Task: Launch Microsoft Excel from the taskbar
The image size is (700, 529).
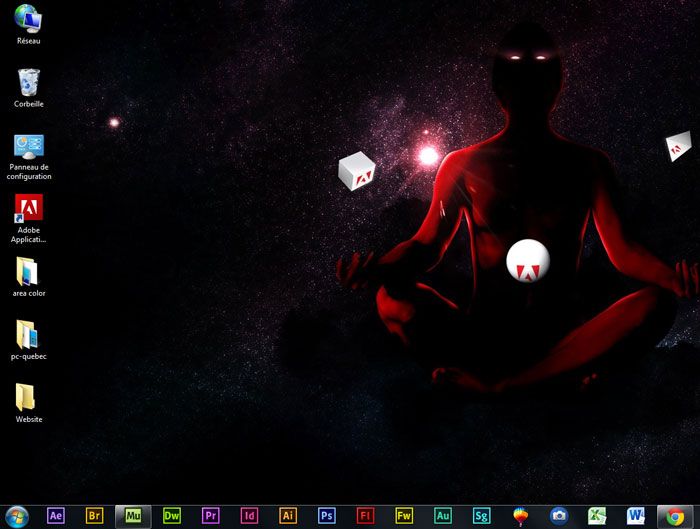Action: [x=597, y=516]
